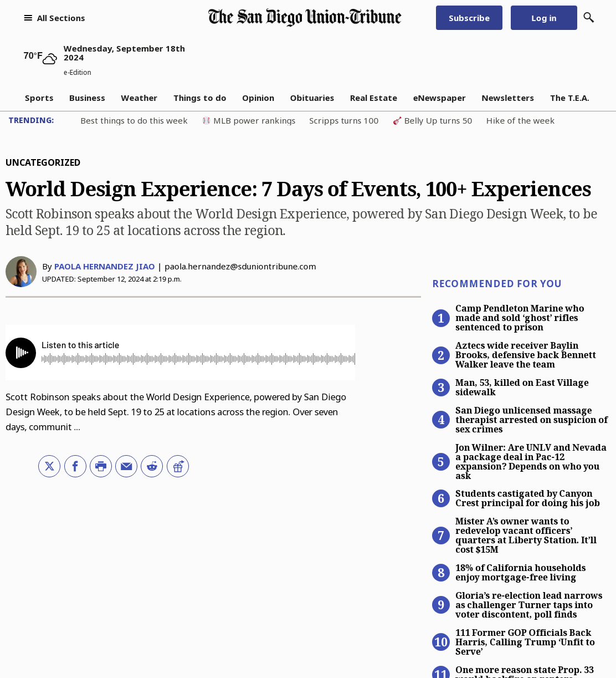Open the Weather section

click(139, 98)
